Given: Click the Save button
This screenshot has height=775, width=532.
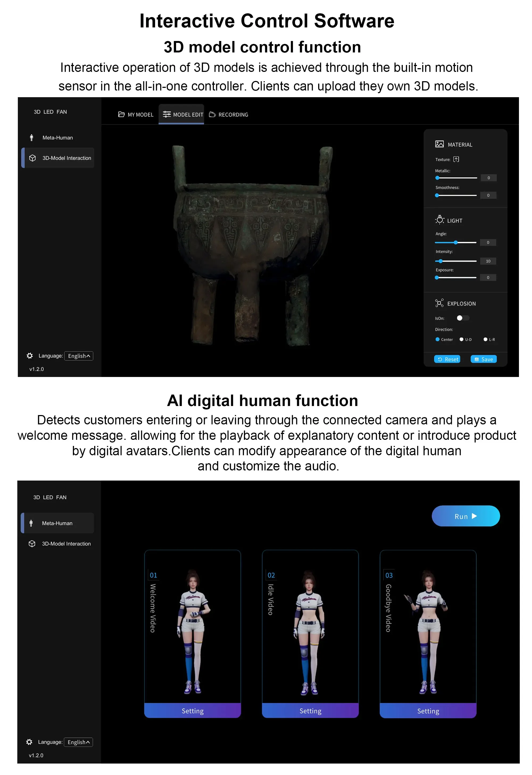Looking at the screenshot, I should (484, 359).
